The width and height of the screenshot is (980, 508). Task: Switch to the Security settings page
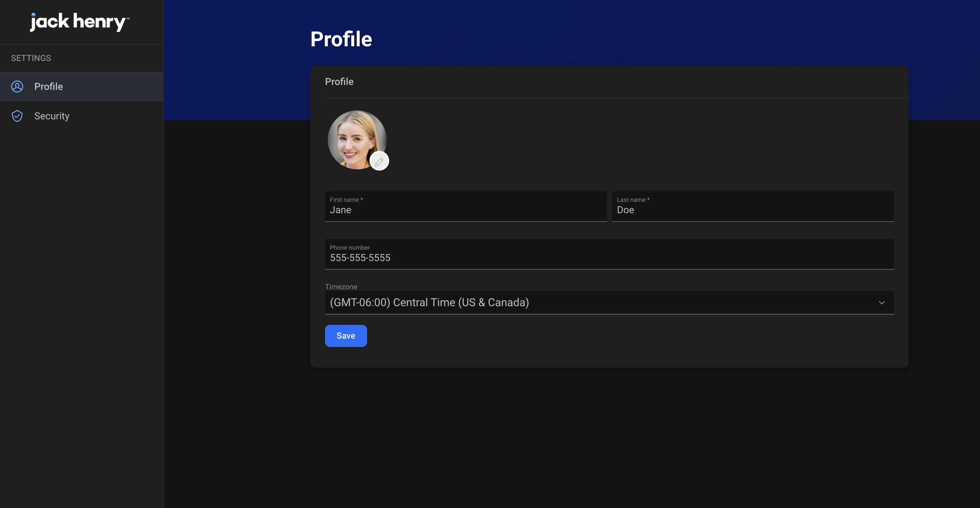(x=52, y=116)
